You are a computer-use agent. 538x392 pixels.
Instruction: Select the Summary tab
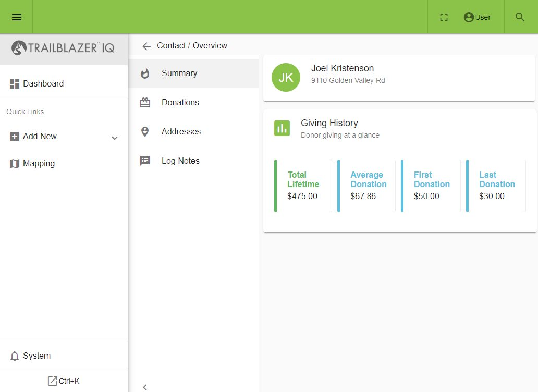click(193, 73)
